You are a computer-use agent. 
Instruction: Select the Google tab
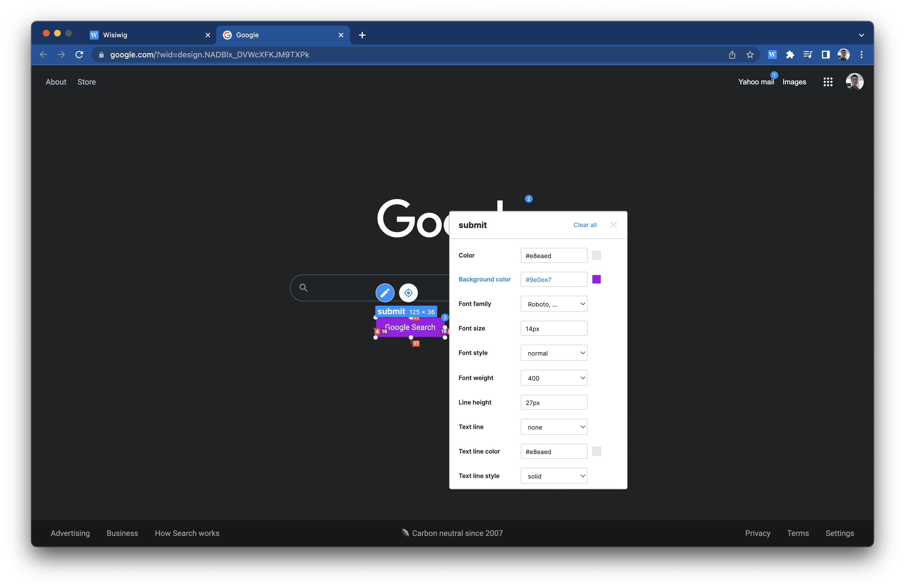coord(283,35)
